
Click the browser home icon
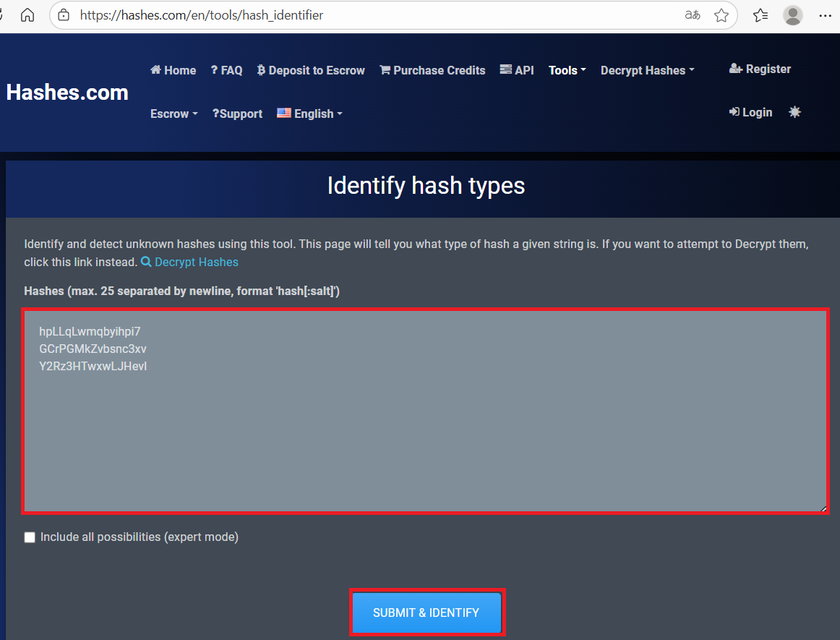tap(27, 15)
